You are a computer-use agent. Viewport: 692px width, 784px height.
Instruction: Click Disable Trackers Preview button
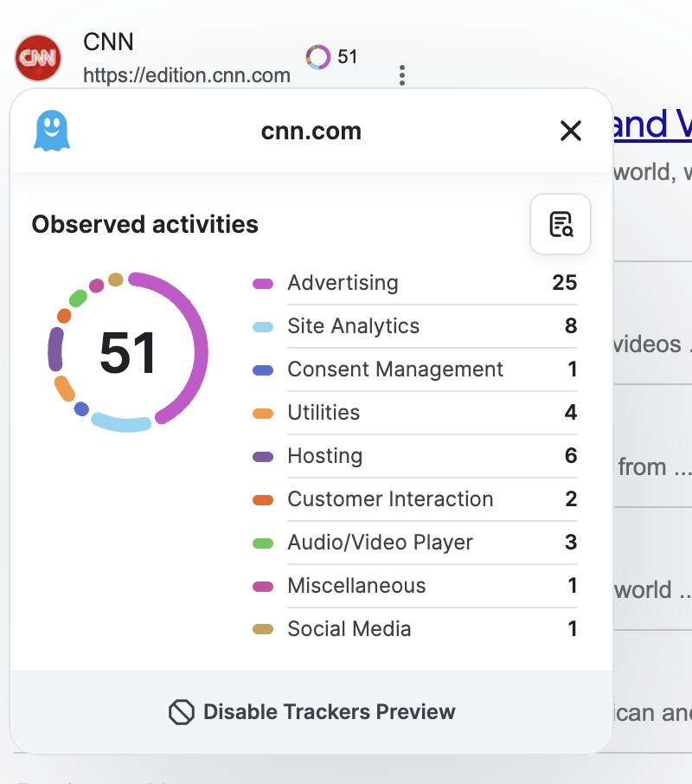311,711
